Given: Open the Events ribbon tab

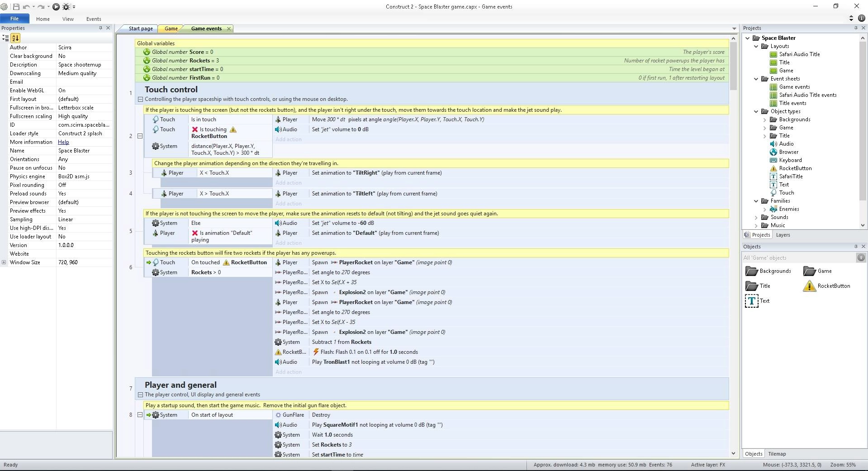Looking at the screenshot, I should tap(94, 19).
